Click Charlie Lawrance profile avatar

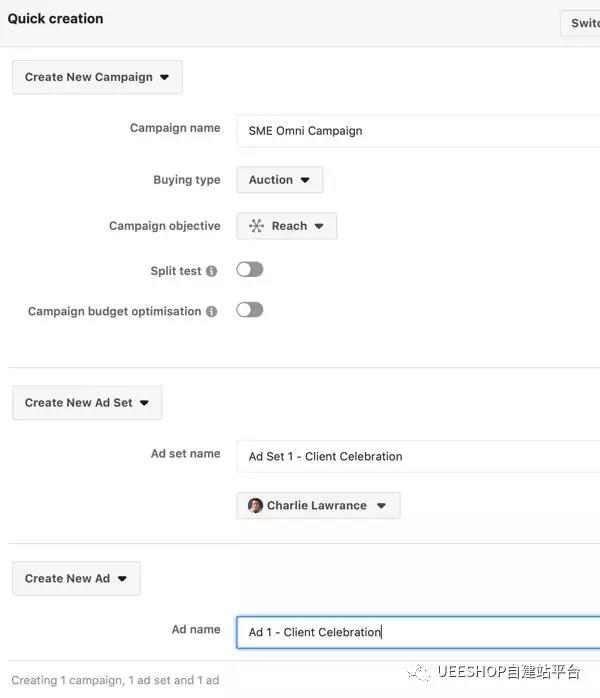256,506
